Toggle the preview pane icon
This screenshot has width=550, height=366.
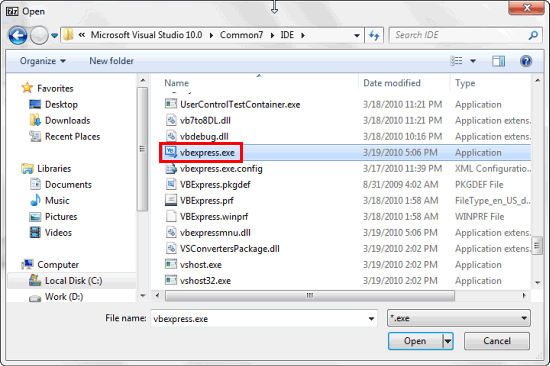498,61
